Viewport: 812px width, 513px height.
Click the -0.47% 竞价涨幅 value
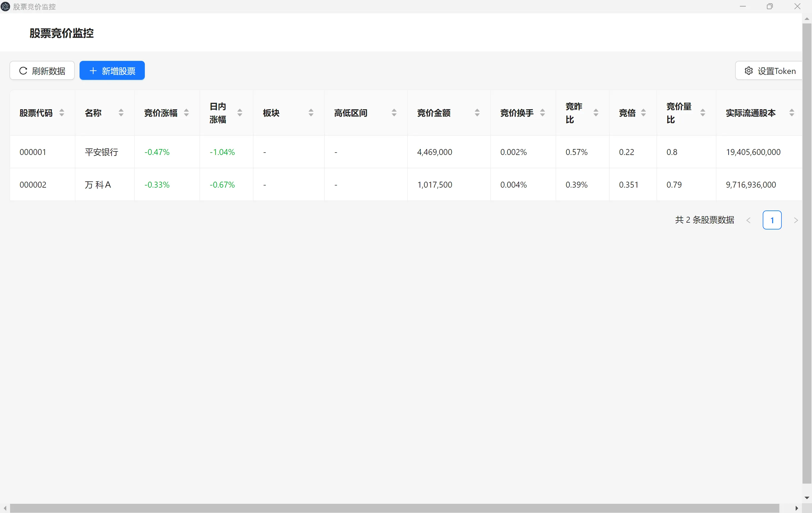point(157,152)
